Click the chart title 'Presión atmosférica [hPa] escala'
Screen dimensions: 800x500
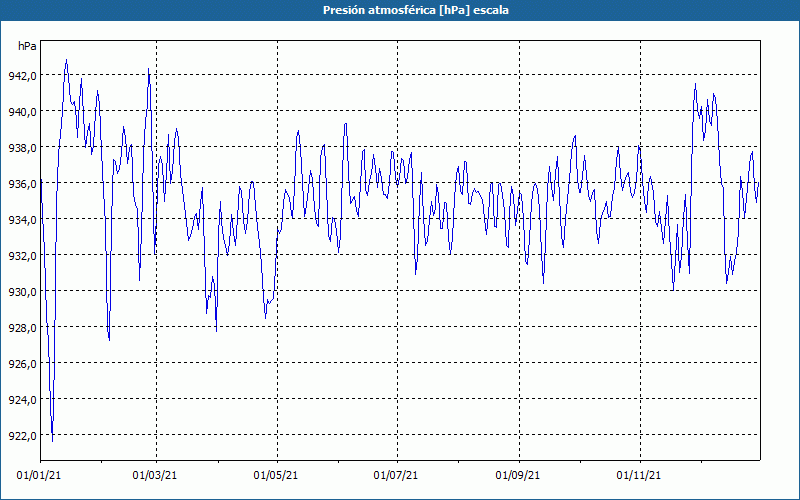[415, 10]
